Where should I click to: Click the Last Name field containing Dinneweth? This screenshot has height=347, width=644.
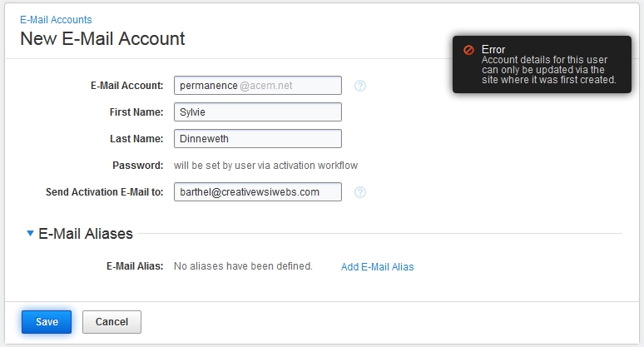coord(258,139)
